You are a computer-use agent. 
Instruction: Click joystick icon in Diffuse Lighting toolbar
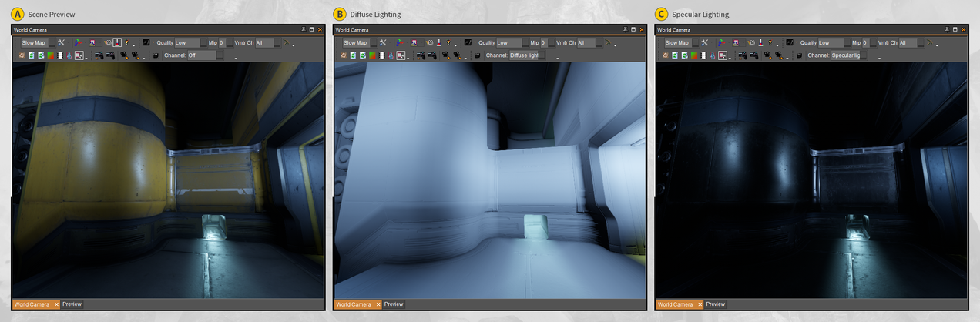[439, 42]
